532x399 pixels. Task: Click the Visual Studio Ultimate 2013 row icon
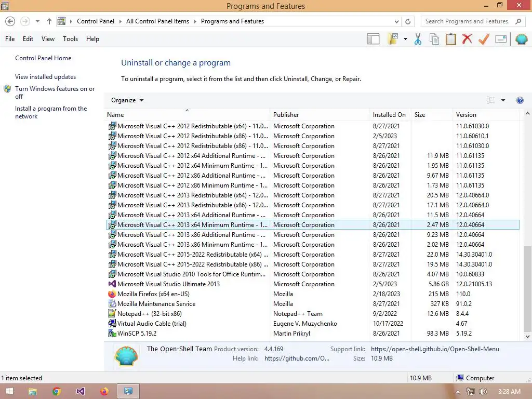point(112,284)
